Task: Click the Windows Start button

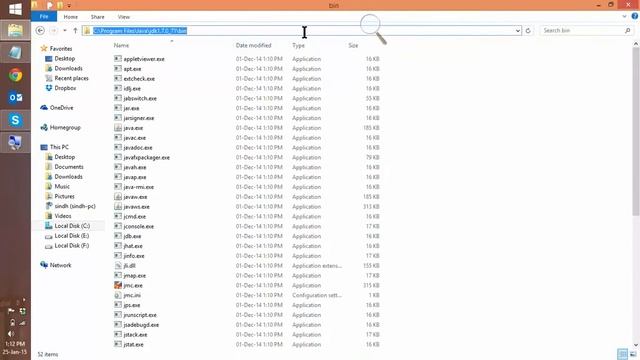Action: [x=15, y=9]
